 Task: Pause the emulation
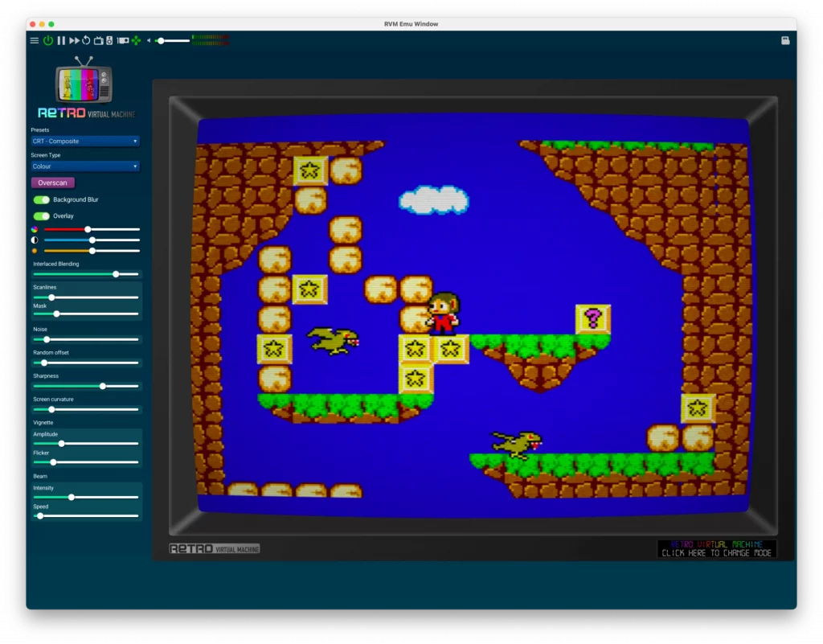pos(61,40)
